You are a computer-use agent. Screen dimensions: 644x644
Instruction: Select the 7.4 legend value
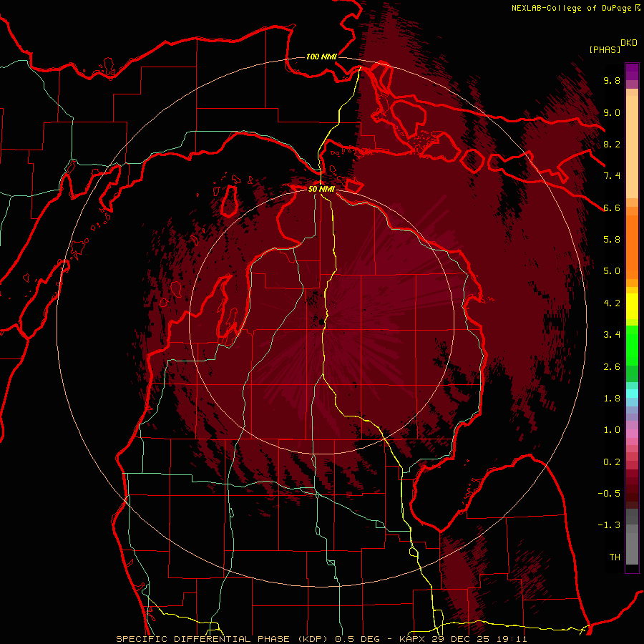(x=612, y=176)
